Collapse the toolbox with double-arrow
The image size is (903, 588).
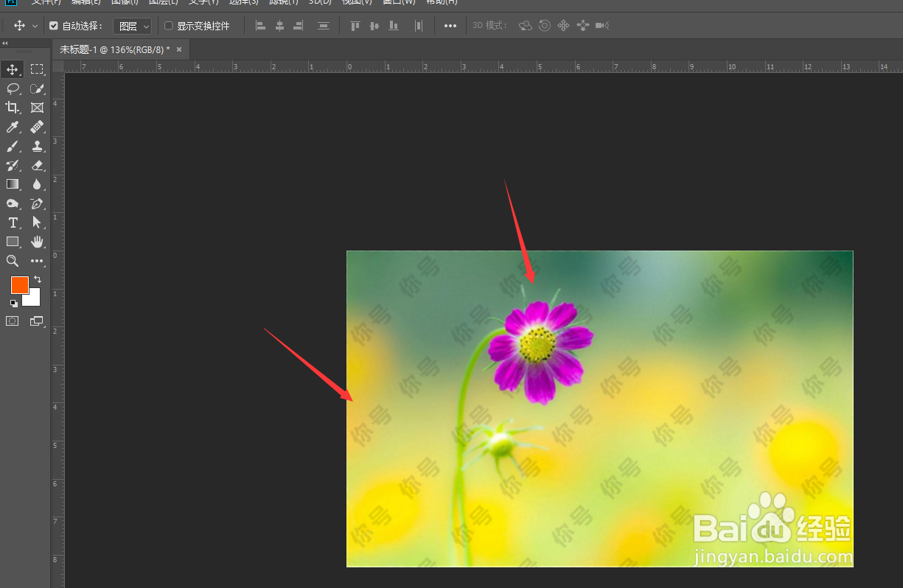pos(5,43)
